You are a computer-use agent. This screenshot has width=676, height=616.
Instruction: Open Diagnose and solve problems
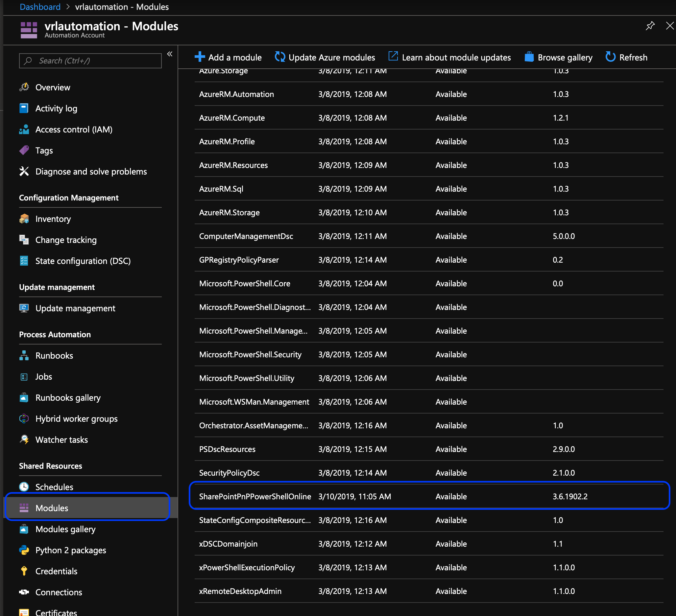[91, 172]
